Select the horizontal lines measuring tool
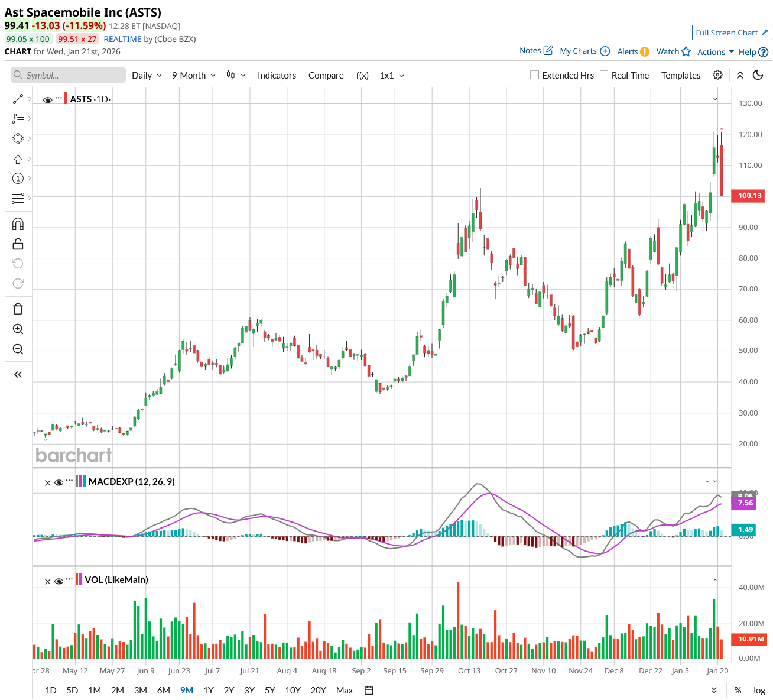This screenshot has width=773, height=700. (x=18, y=198)
